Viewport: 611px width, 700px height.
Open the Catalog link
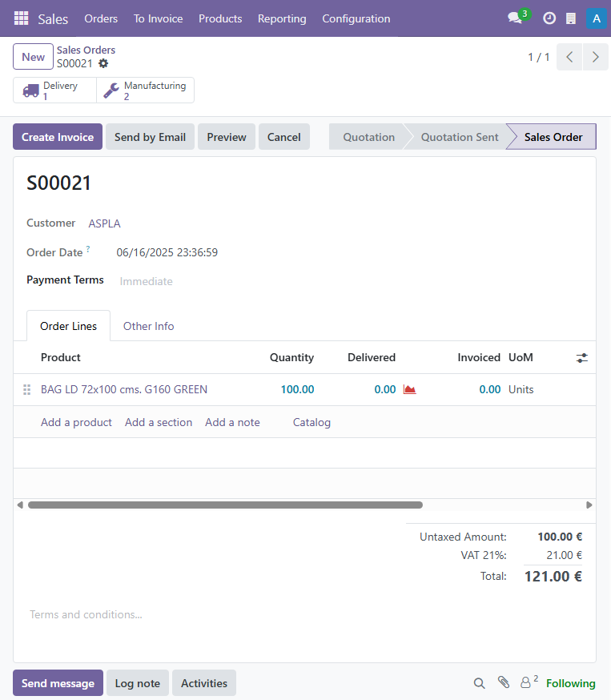click(312, 422)
